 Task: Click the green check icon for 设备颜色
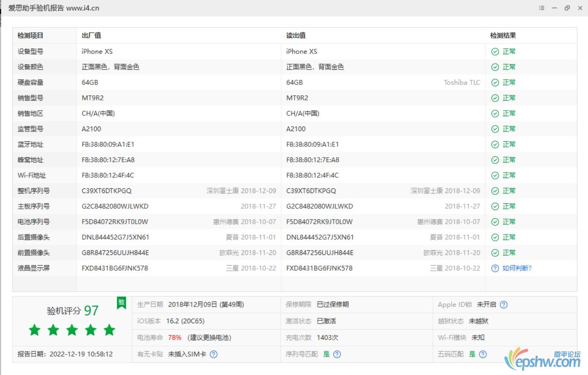click(x=495, y=67)
